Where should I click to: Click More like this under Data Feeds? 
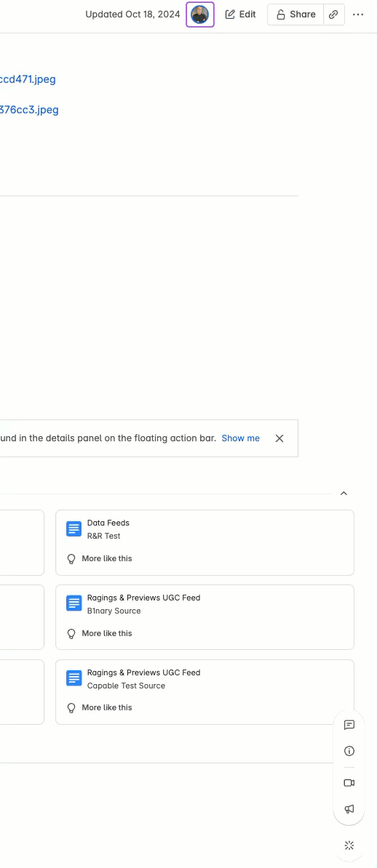107,558
